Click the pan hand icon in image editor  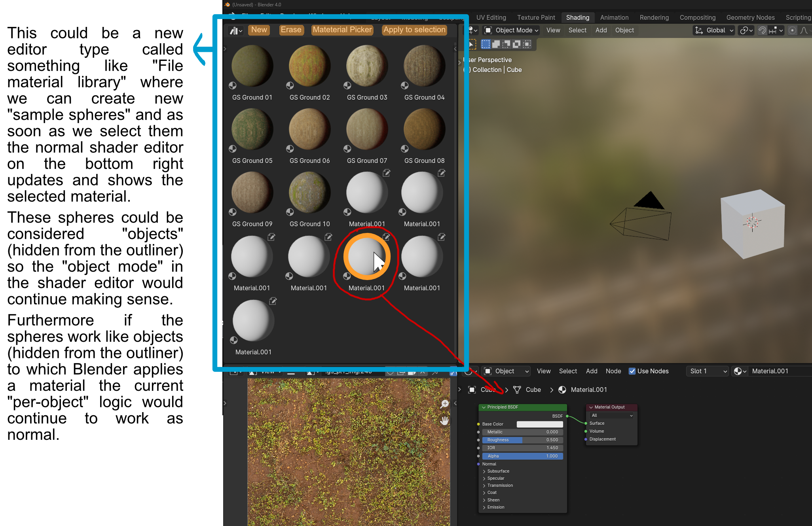(445, 420)
